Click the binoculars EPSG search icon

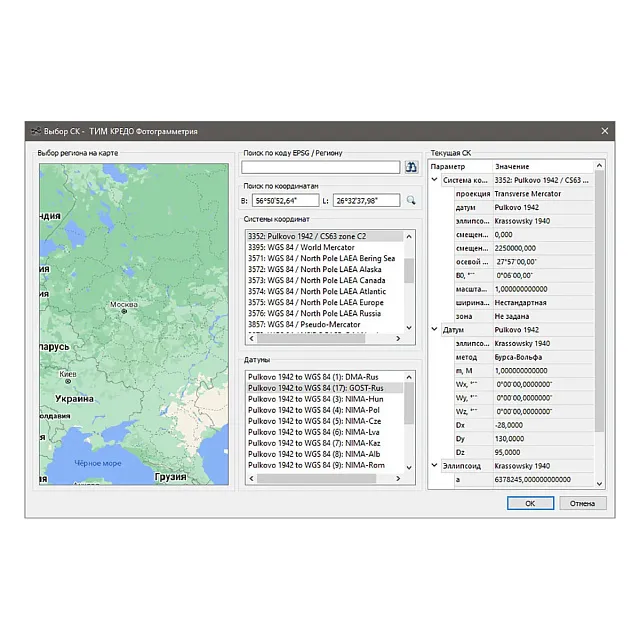(x=410, y=167)
